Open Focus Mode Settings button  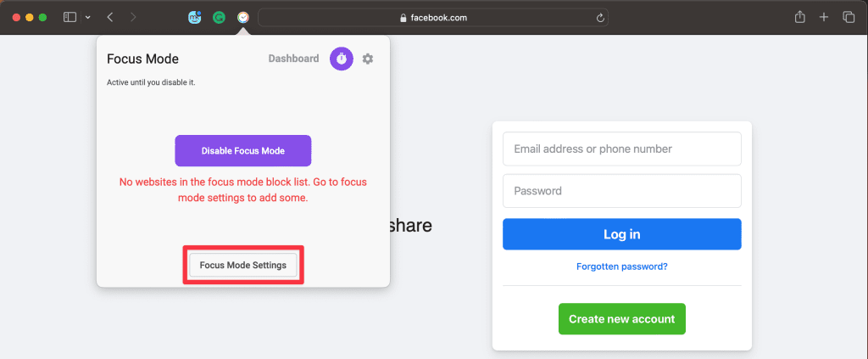(x=243, y=265)
